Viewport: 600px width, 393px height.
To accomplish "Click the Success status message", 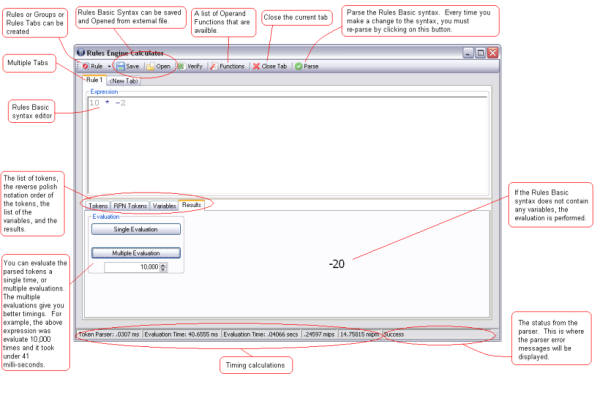I will click(394, 334).
